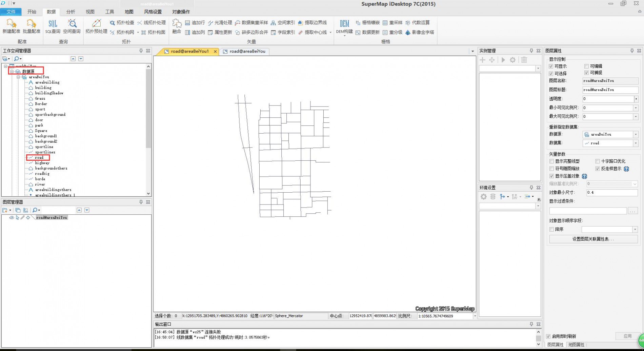Collapse the 数据源 tree node
This screenshot has height=351, width=644.
[x=12, y=72]
